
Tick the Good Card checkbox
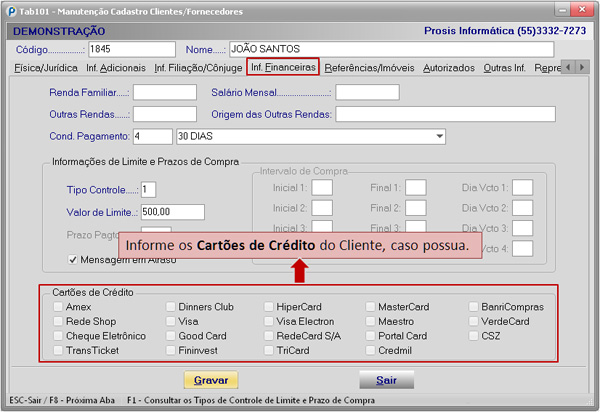point(171,336)
